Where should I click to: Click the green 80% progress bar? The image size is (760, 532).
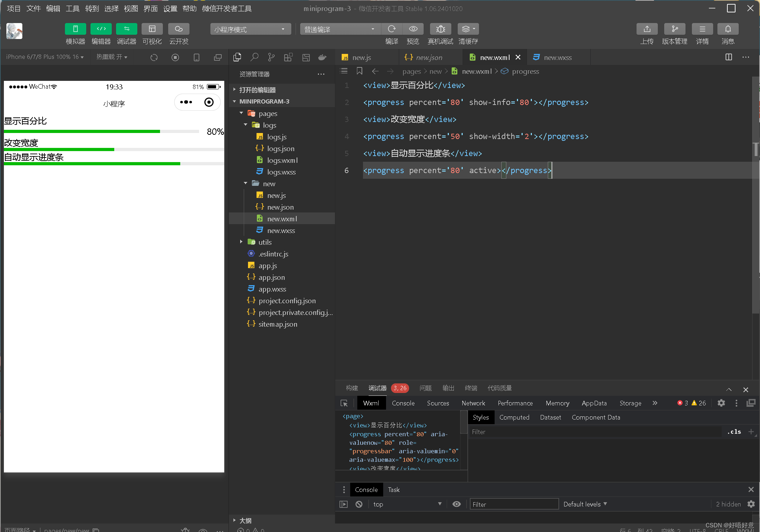tap(82, 132)
